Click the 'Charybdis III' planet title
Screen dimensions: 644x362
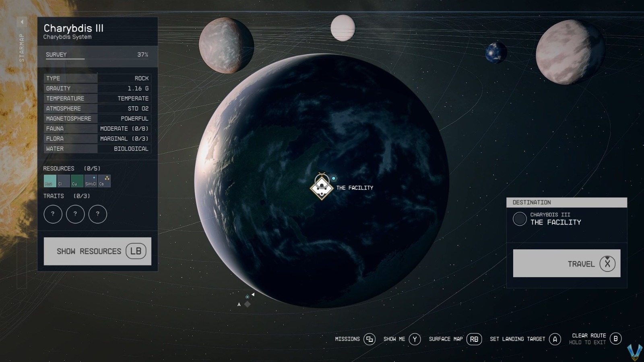74,28
